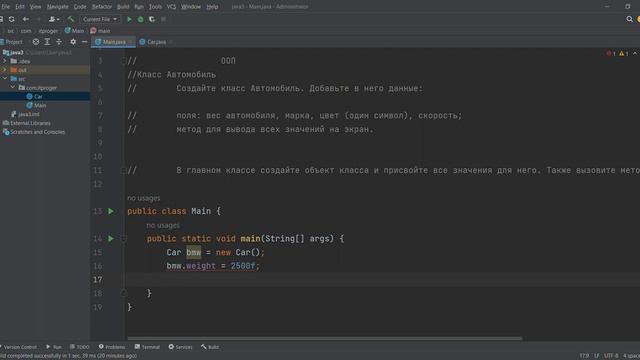
Task: Open the VCS menu
Action: 171,7
